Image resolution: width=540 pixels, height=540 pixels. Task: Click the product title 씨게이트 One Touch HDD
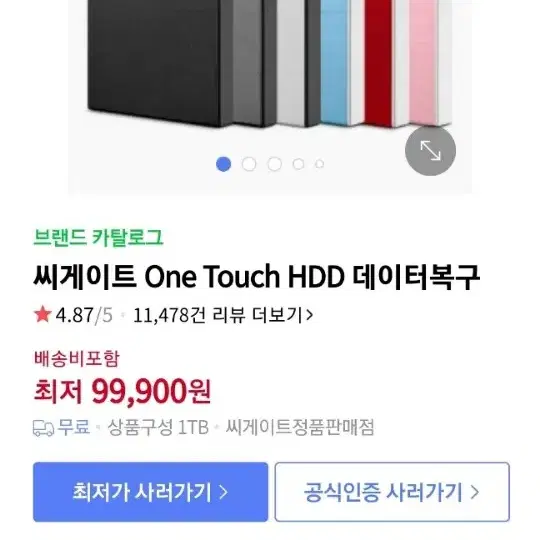(x=257, y=276)
